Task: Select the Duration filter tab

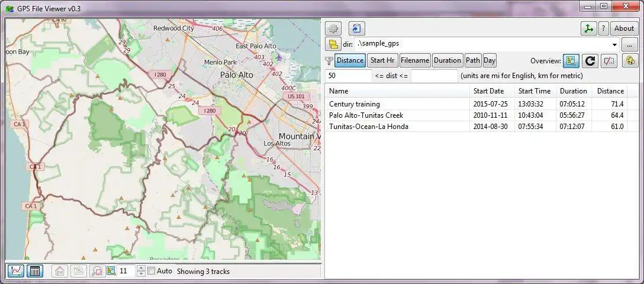Action: (447, 60)
